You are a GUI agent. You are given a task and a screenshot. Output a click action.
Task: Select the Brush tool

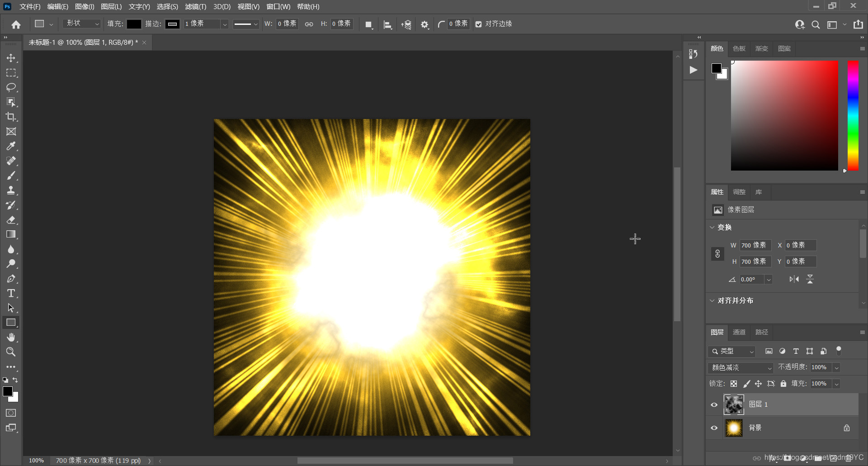click(11, 176)
